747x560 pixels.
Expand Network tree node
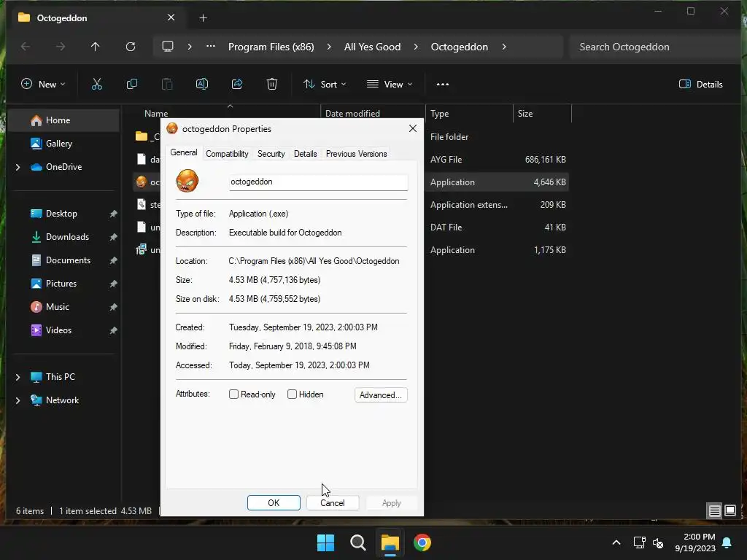click(x=18, y=400)
